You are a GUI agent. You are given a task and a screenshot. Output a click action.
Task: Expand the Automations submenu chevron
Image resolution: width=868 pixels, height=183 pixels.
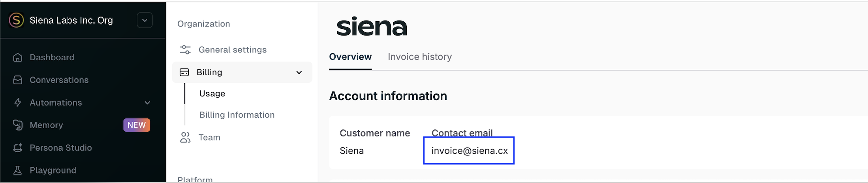(147, 103)
